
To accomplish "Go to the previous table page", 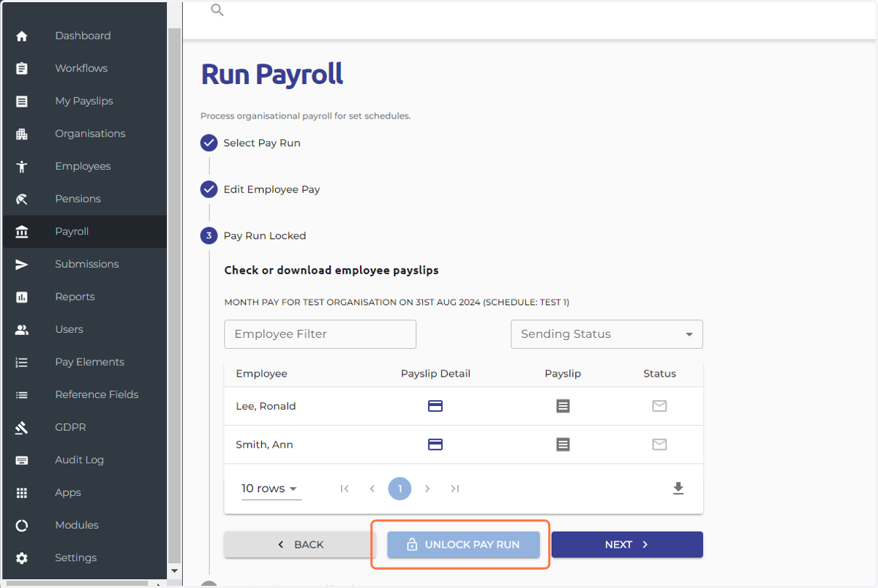I will point(372,489).
